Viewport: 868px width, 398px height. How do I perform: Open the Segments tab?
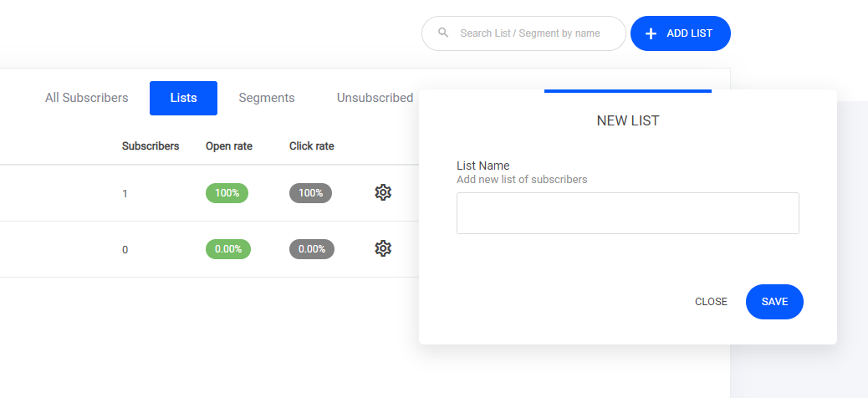click(x=267, y=98)
